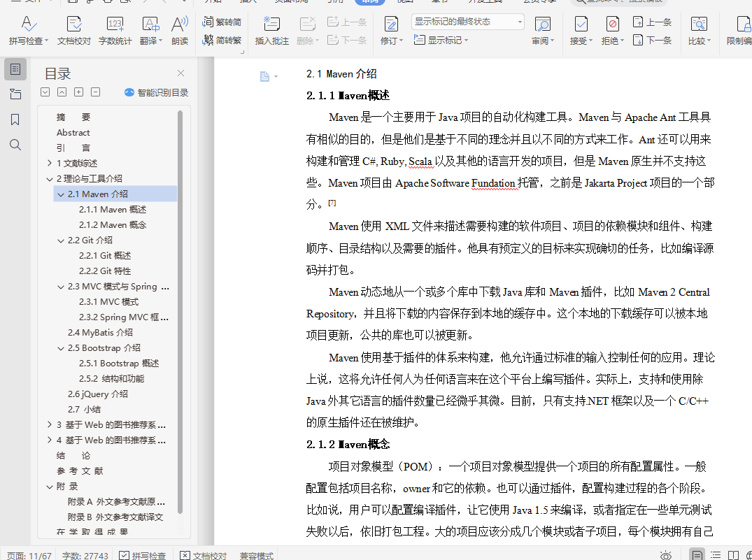Screen dimensions: 752x560
Task: Select 2.1.2 Maven 概念 outline entry
Action: (x=113, y=225)
